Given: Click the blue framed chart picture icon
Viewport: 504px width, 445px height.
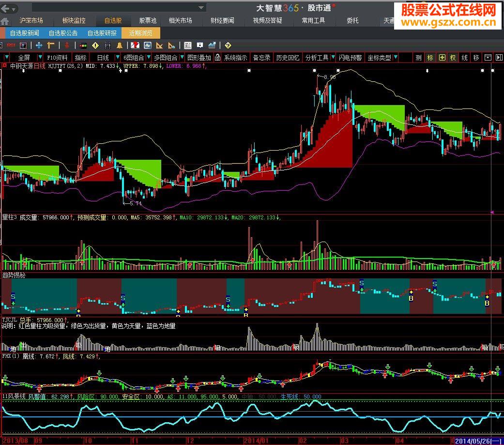Looking at the screenshot, I should pos(148,46).
